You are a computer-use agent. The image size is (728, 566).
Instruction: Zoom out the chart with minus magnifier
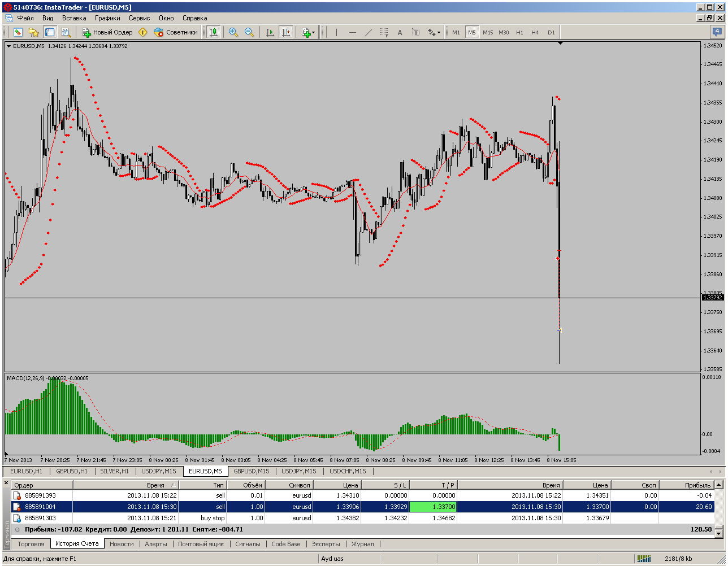click(249, 32)
